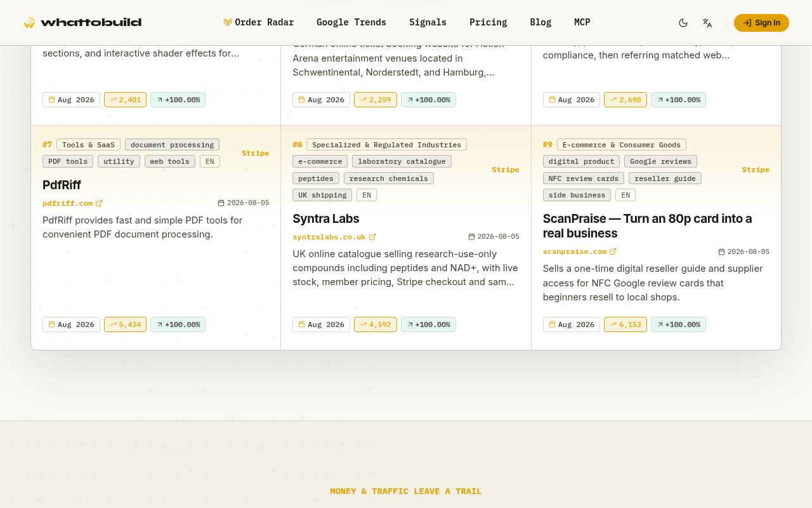This screenshot has width=812, height=508.
Task: Click the #7 rank number
Action: (x=47, y=145)
